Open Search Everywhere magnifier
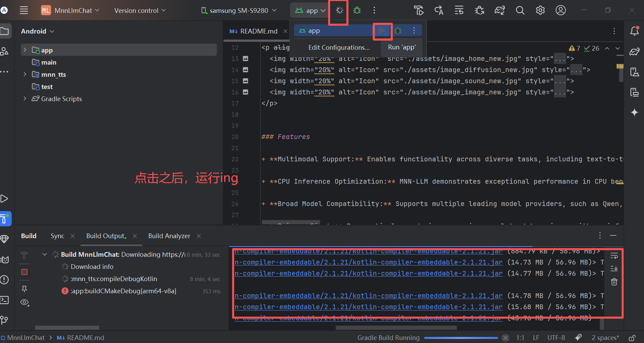 [x=520, y=10]
